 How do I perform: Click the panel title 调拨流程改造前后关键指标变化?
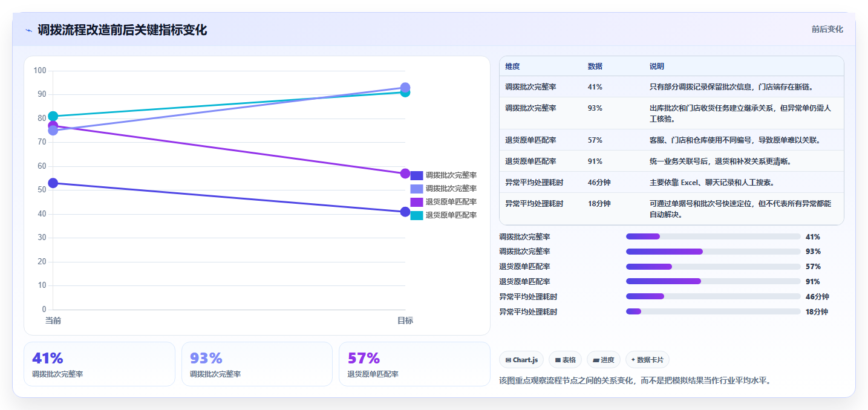click(x=122, y=30)
